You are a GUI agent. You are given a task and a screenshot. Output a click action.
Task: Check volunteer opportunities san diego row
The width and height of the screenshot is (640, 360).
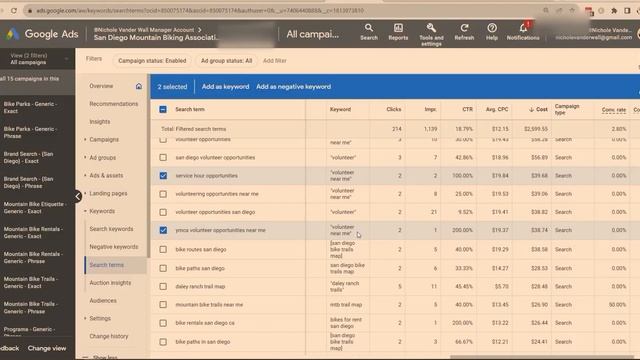163,212
